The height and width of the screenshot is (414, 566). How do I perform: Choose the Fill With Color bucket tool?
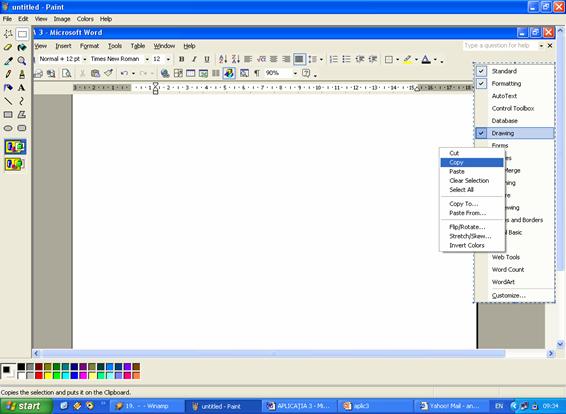pyautogui.click(x=22, y=47)
